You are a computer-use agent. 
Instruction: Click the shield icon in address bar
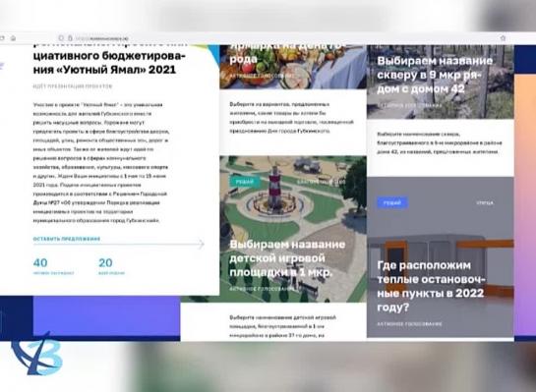61,38
